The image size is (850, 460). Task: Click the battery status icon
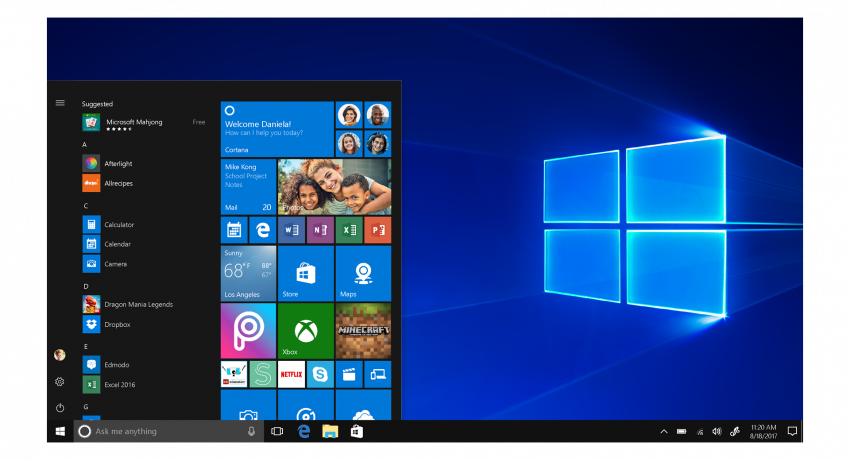tap(681, 432)
